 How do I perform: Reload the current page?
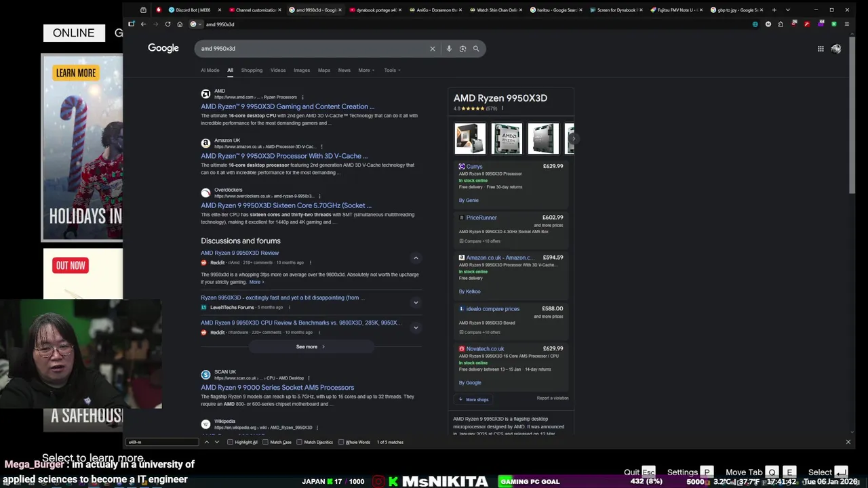coord(167,24)
